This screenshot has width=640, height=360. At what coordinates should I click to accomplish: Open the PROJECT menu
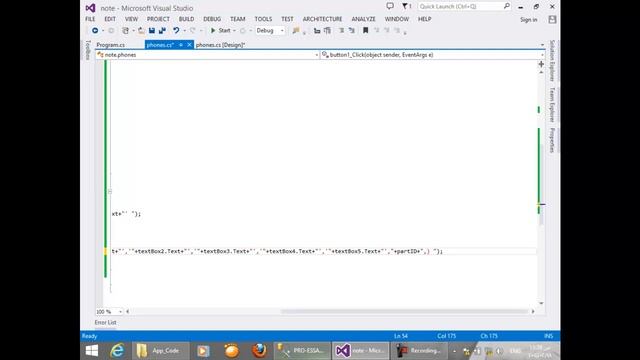[158, 19]
